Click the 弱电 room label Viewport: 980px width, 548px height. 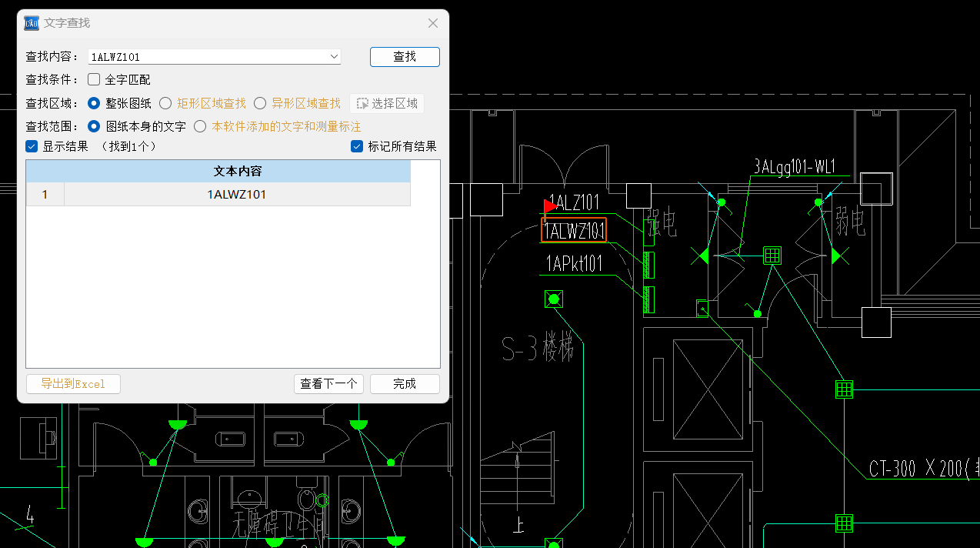(849, 222)
